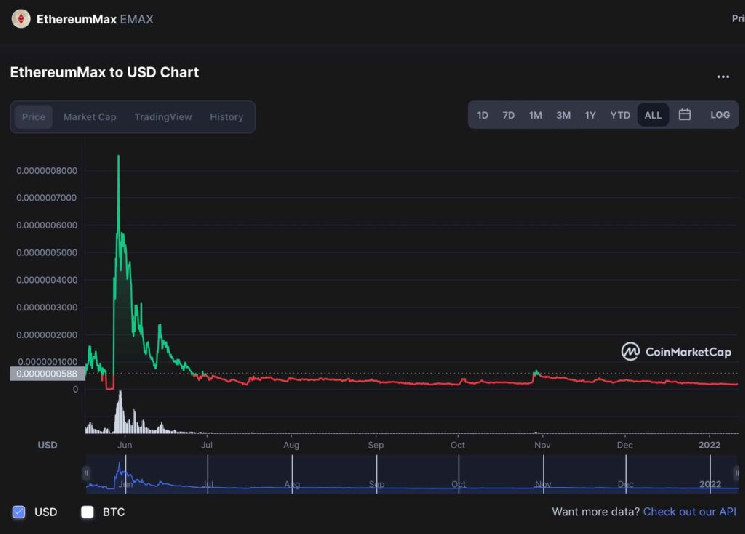Grab the right handle of range navigator
The image size is (745, 534).
(x=736, y=473)
